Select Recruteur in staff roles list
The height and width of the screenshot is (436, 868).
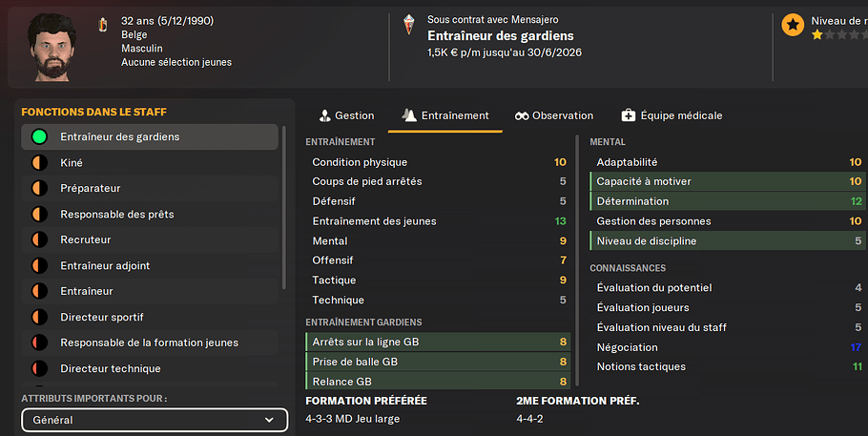(x=150, y=239)
